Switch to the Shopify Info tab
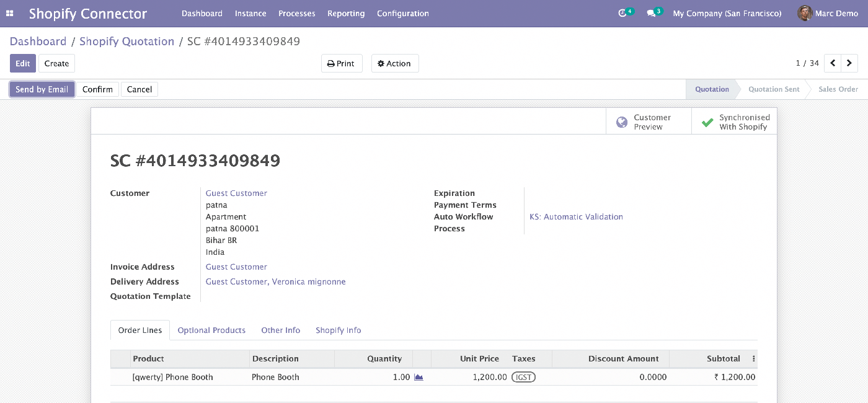This screenshot has width=868, height=403. pos(339,330)
